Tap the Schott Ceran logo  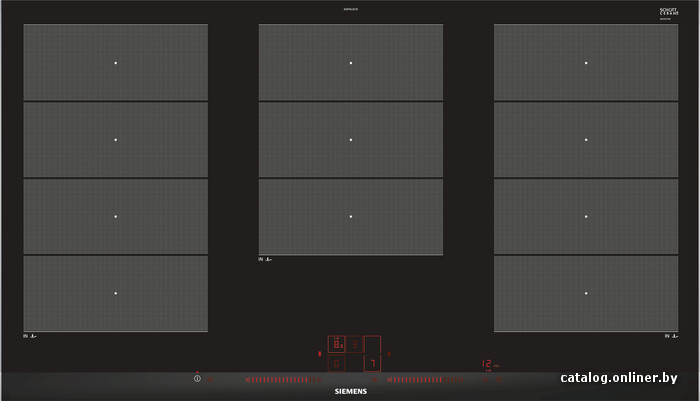point(669,13)
